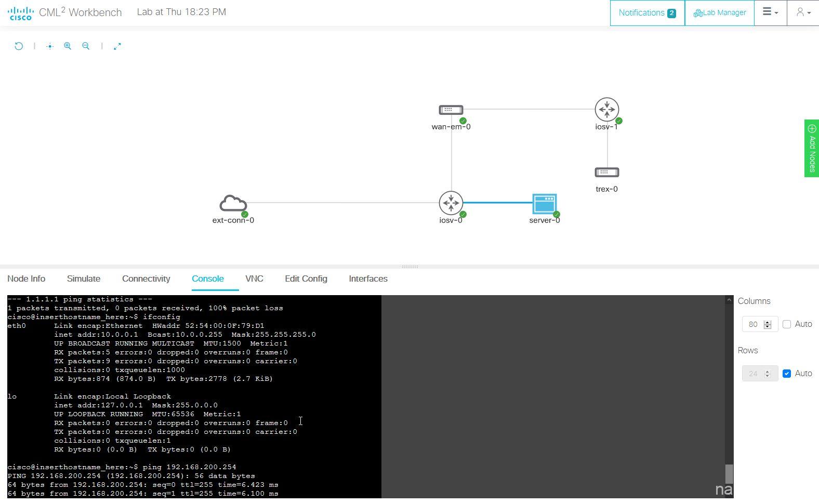
Task: Open the hamburger menu dropdown
Action: tap(770, 12)
